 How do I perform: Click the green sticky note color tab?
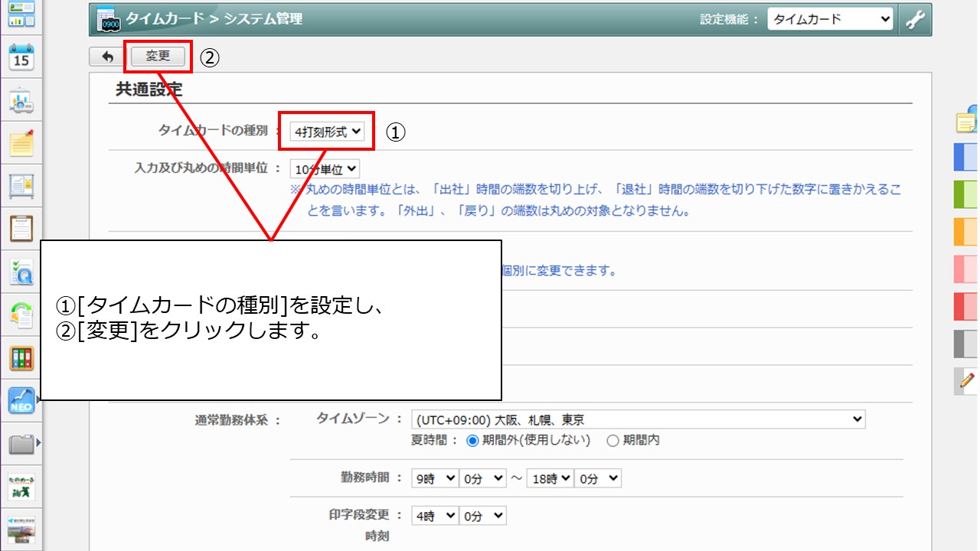pos(965,194)
